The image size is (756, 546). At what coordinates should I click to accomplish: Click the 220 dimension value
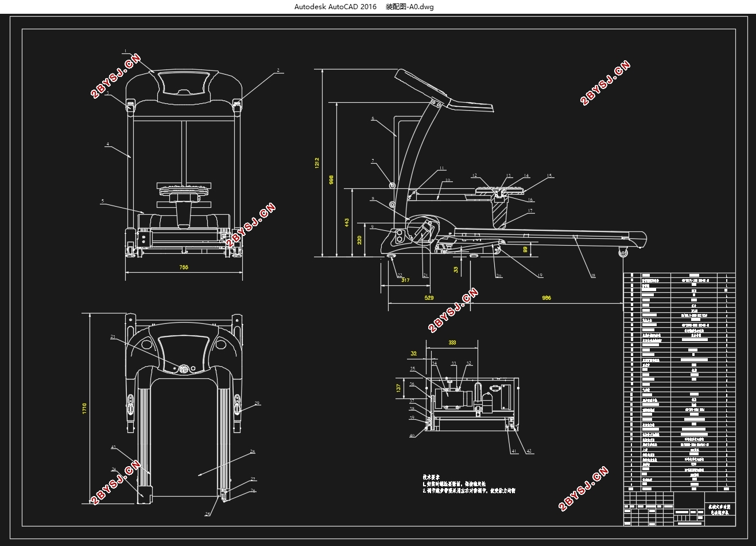click(x=360, y=239)
